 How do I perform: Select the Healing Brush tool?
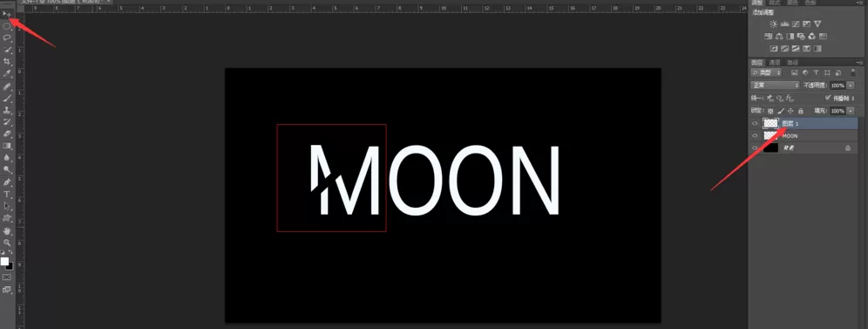click(7, 87)
